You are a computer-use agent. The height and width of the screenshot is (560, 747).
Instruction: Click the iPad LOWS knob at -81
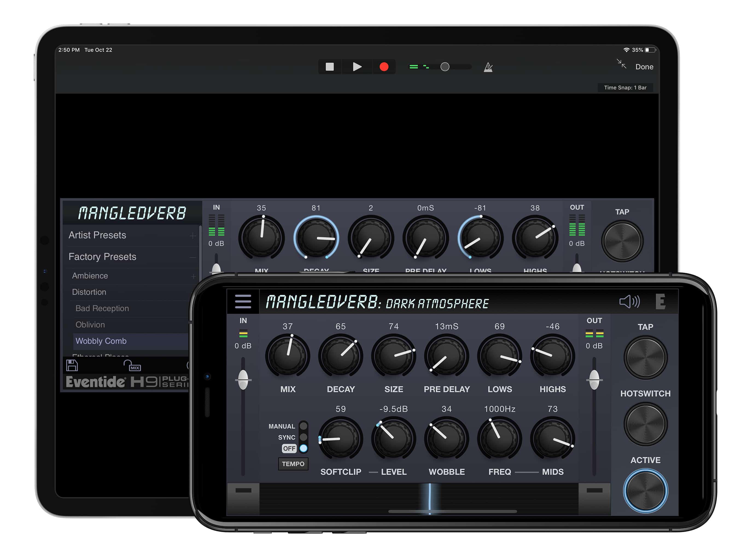click(480, 238)
